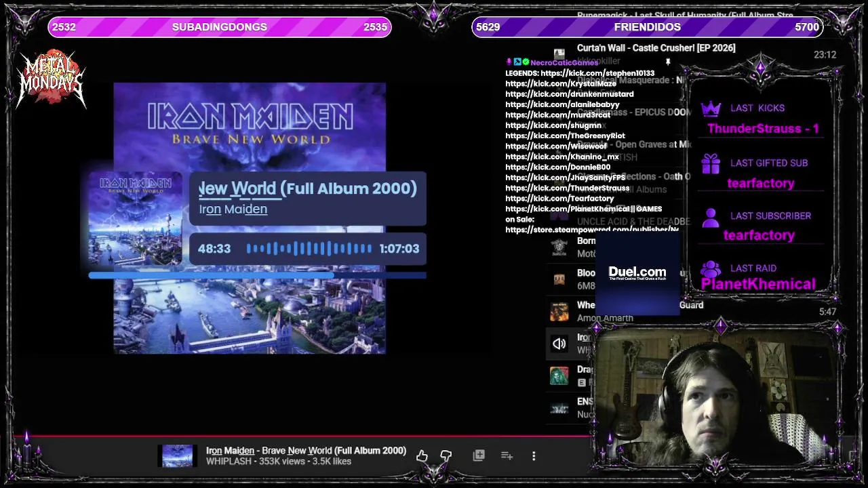Open the three-dot more options menu

(x=534, y=456)
